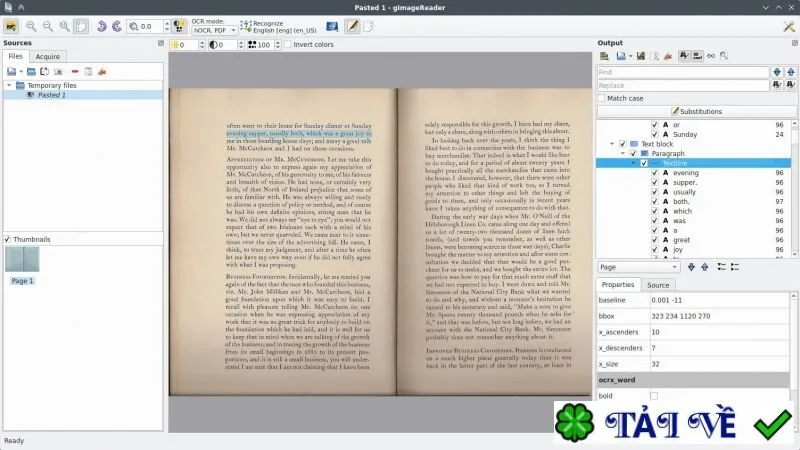Switch to the Source tab
This screenshot has height=450, width=800.
[658, 285]
